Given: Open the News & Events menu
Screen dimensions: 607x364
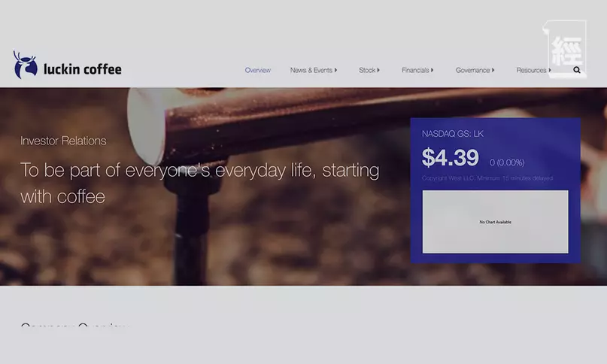Looking at the screenshot, I should click(311, 70).
